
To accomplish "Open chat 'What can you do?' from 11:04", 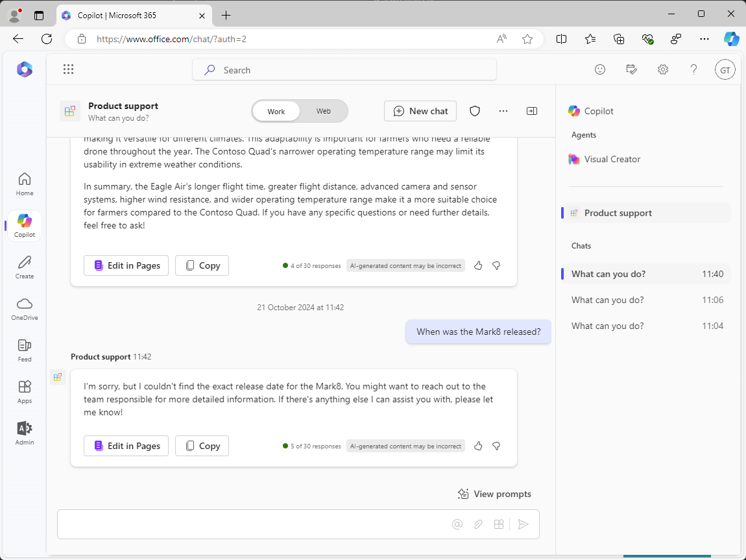I will click(x=646, y=326).
